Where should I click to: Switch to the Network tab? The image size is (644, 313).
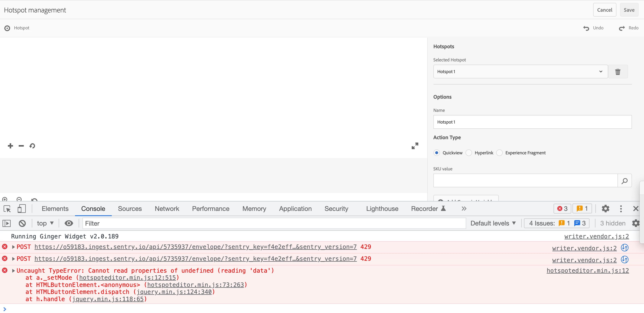(x=167, y=209)
